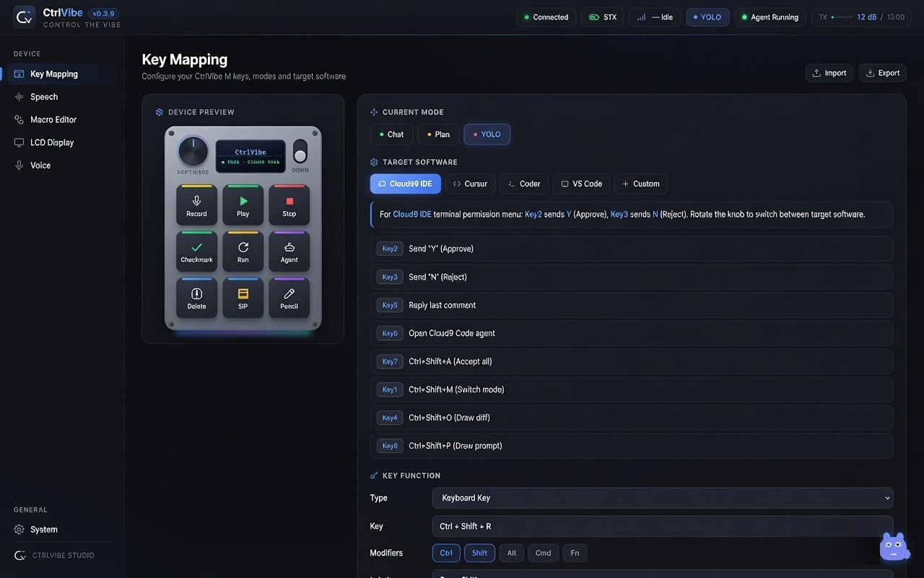
Task: Click the Idle signal indicator
Action: click(x=655, y=17)
